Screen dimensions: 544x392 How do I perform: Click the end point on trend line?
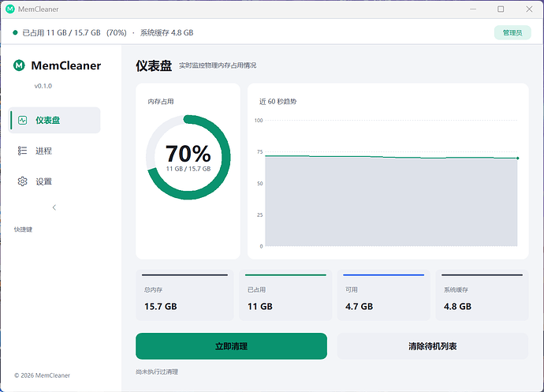517,158
